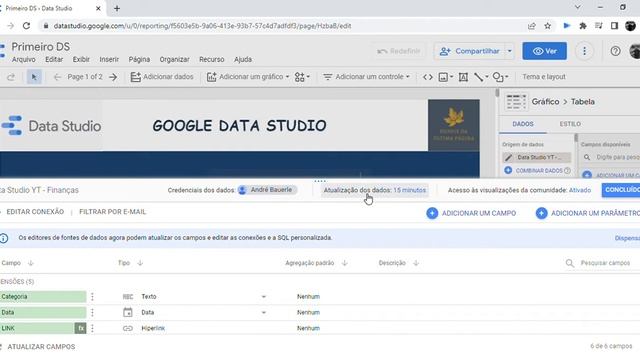
Task: Open browser extensions puzzle icon
Action: (583, 26)
